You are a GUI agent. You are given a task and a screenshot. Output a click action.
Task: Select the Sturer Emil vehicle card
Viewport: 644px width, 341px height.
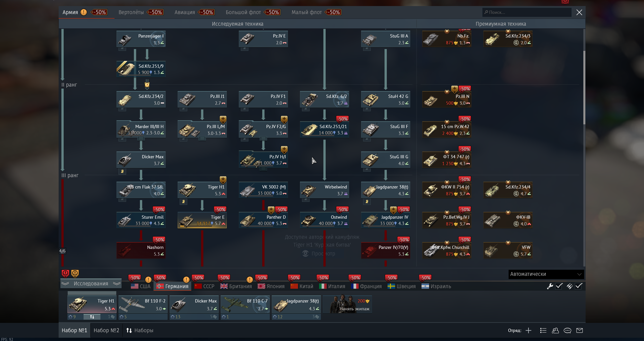point(141,220)
